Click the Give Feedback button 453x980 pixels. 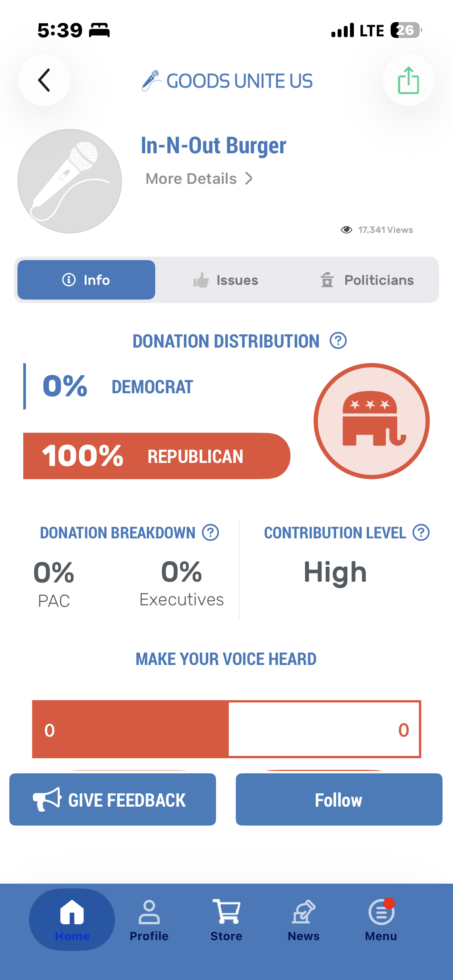(x=113, y=799)
